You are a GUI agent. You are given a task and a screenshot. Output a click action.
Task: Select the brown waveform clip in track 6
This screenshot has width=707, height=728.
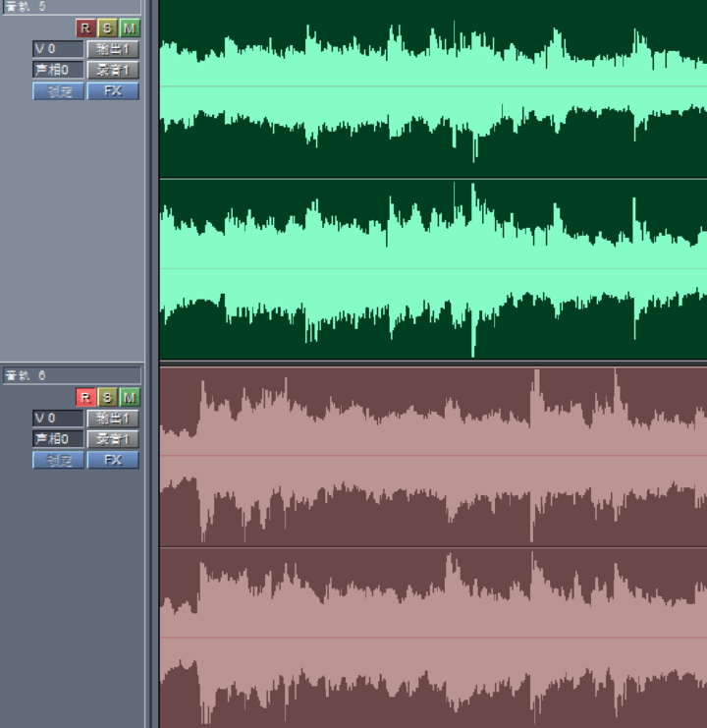click(x=433, y=547)
